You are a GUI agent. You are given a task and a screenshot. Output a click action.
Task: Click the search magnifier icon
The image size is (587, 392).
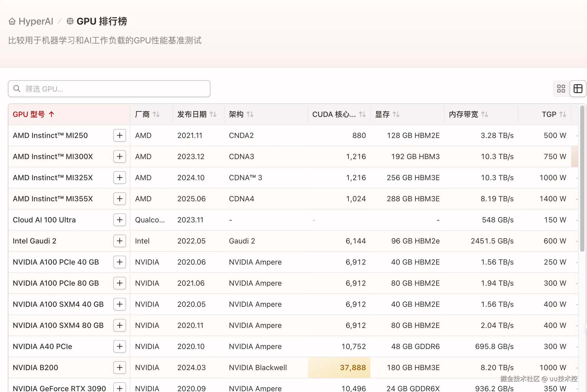[17, 89]
